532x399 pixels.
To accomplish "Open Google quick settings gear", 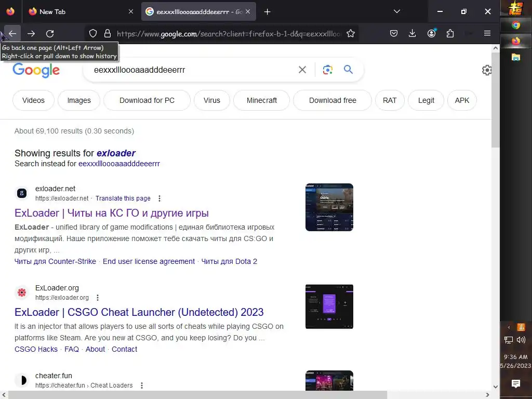I will tap(487, 70).
